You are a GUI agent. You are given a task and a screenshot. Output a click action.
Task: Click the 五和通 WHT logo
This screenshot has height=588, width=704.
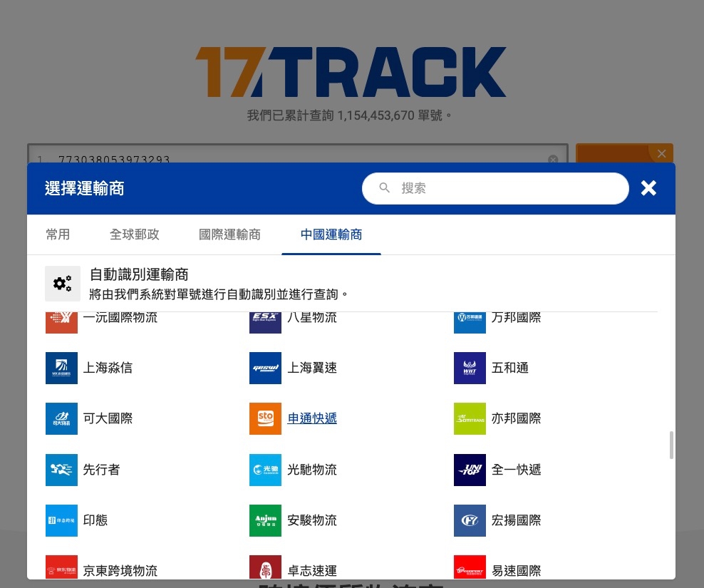(470, 368)
